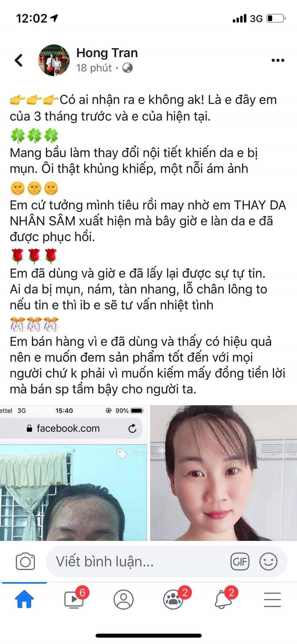
Task: Tap the battery indicator in the status bar
Action: (276, 18)
